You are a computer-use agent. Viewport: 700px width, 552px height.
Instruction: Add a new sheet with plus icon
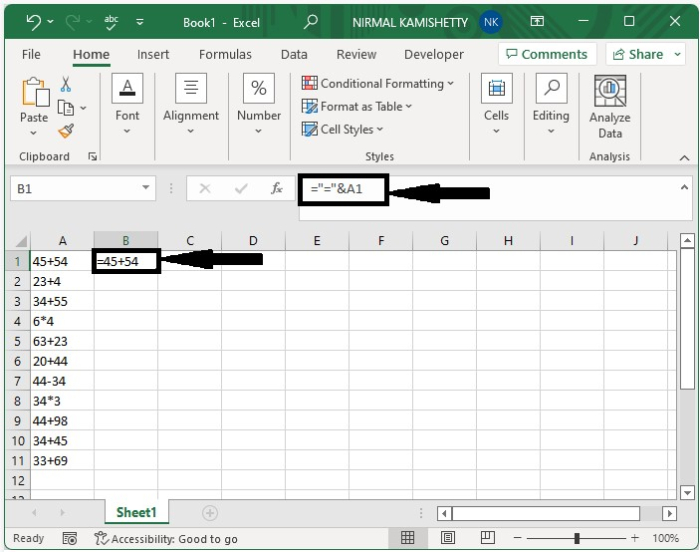pos(210,513)
